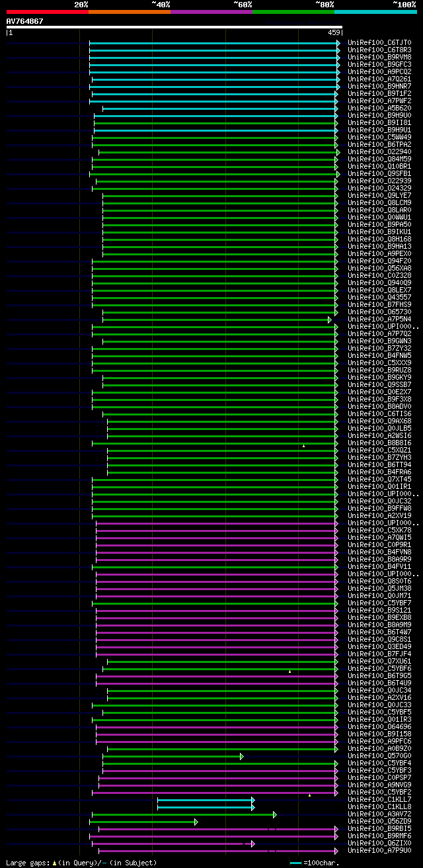This screenshot has height=868, width=423.
Task: Click the white query scale bar 1–459
Action: coord(174,27)
